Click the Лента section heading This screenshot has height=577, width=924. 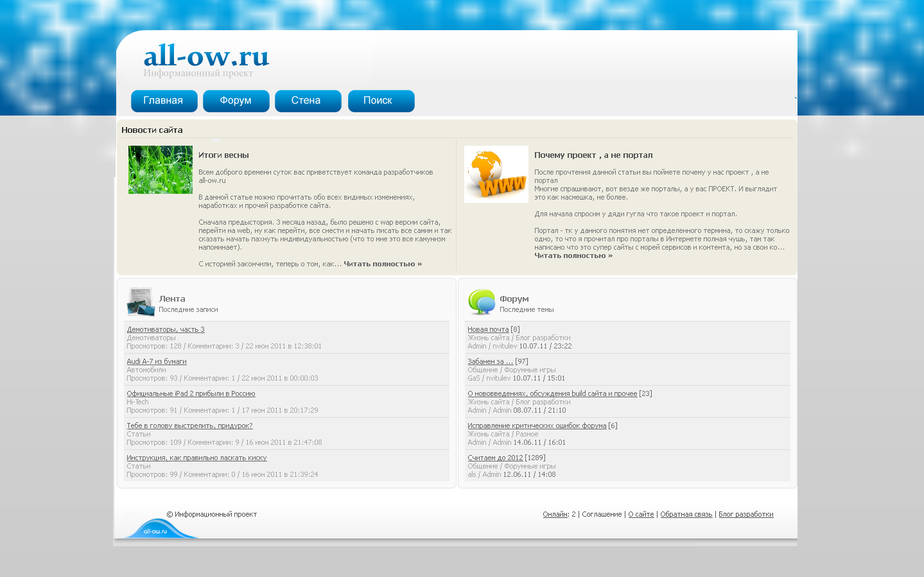(x=172, y=299)
